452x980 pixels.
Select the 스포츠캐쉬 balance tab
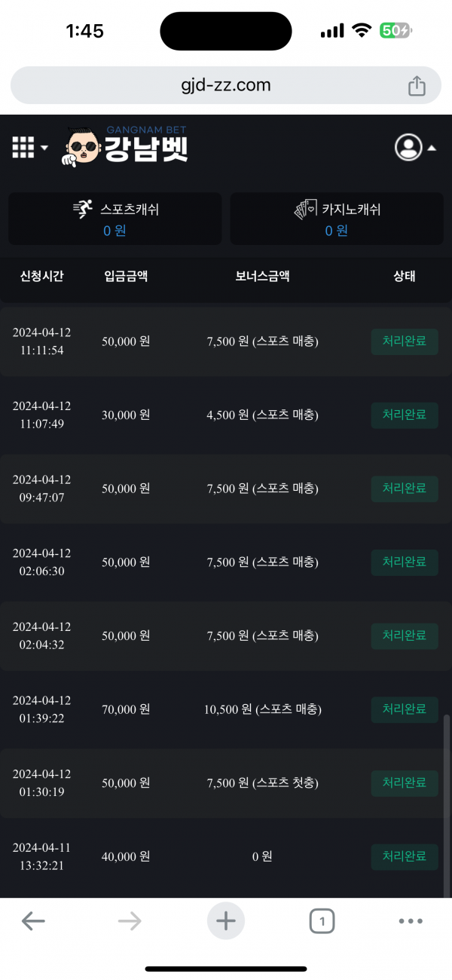pyautogui.click(x=115, y=219)
